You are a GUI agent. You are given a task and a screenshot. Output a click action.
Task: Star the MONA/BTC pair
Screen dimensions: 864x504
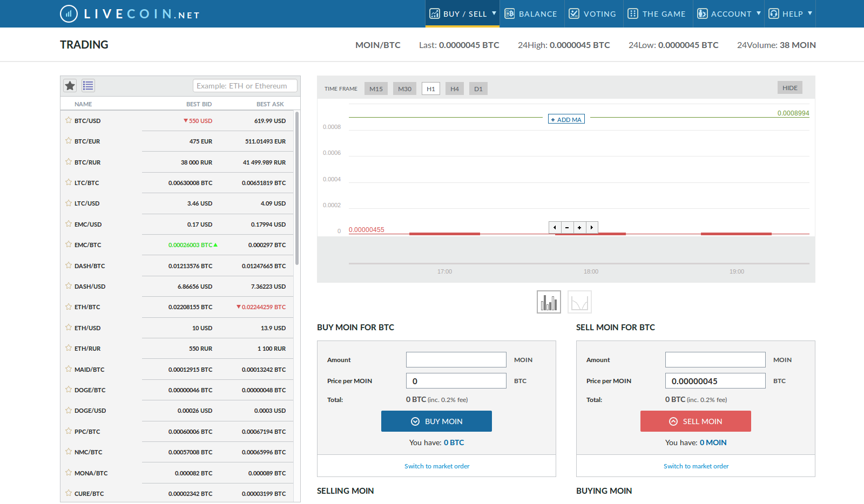click(69, 473)
